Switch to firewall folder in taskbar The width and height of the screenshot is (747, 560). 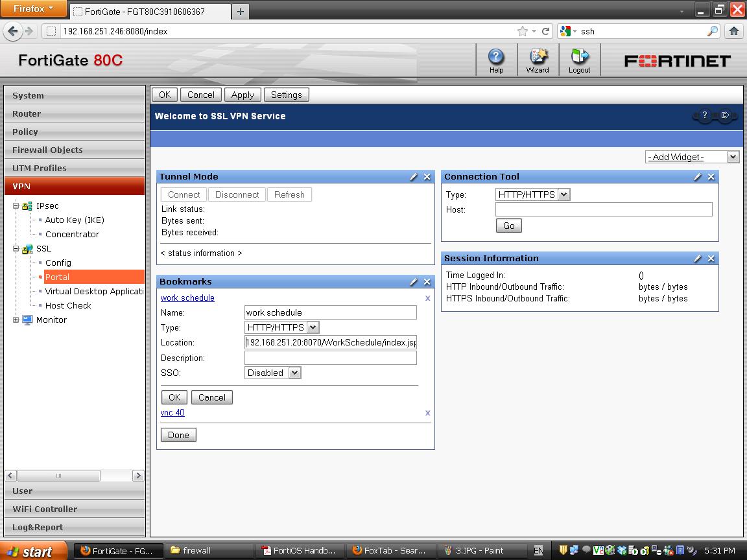209,551
